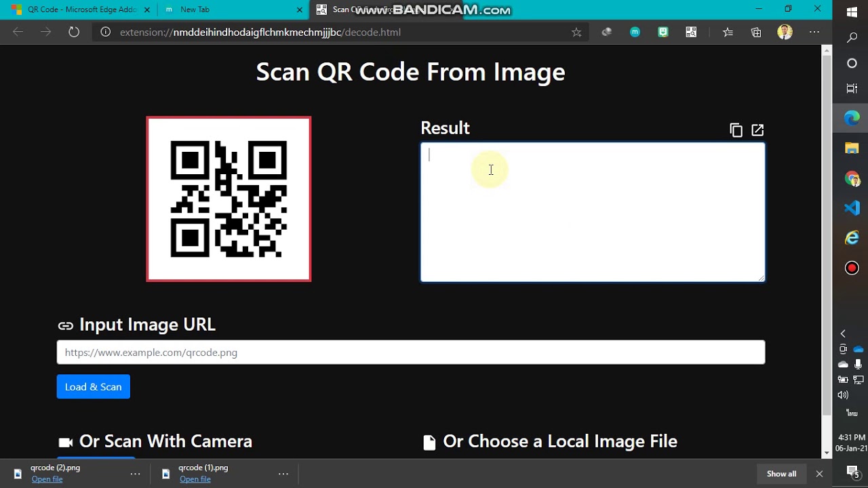Viewport: 868px width, 488px height.
Task: Copy the result text with copy icon
Action: (736, 130)
